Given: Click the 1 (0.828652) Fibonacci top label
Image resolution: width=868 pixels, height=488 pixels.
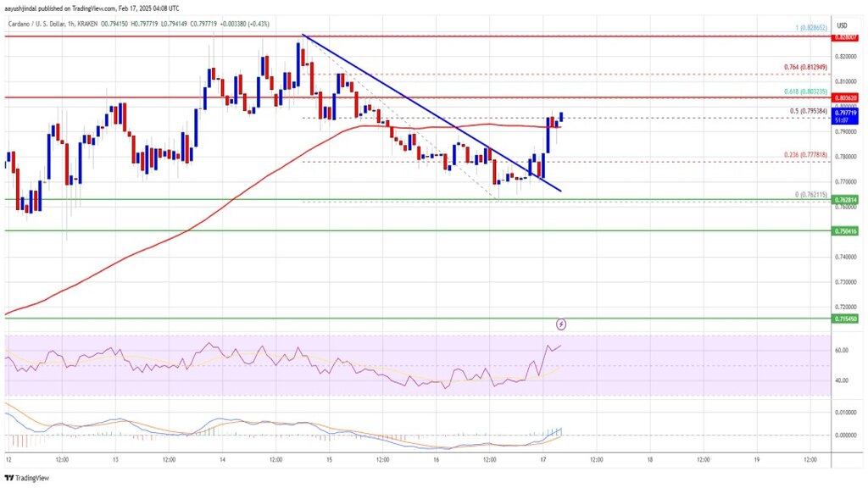Looking at the screenshot, I should point(811,27).
